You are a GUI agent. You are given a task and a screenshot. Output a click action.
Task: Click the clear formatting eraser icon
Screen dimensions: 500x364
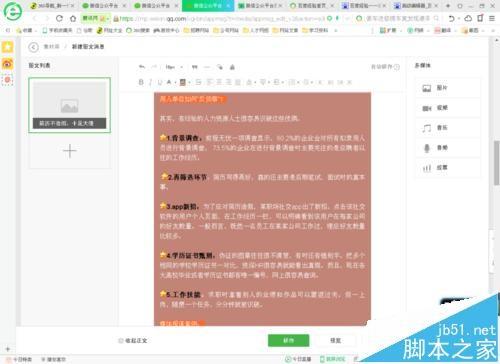coord(232,67)
